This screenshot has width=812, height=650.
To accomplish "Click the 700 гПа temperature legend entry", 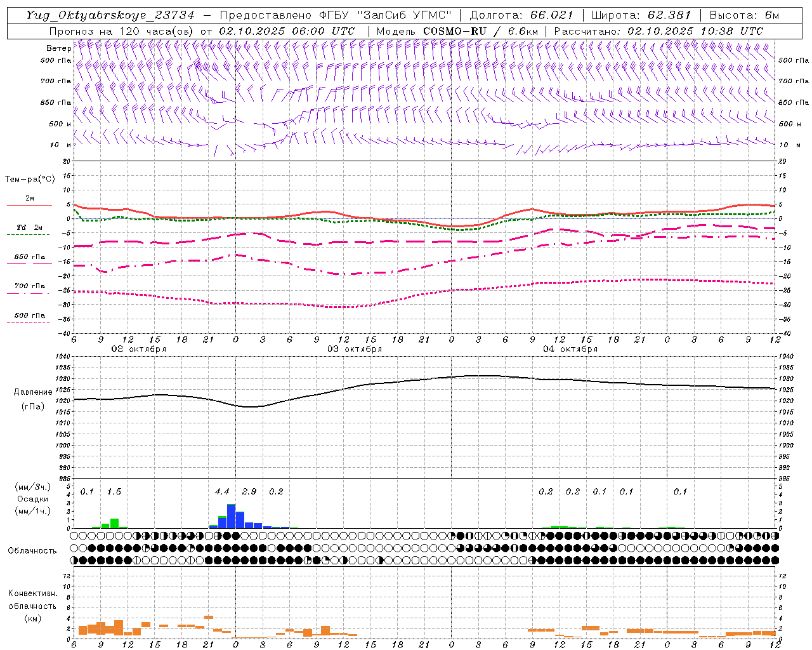I will coord(29,288).
